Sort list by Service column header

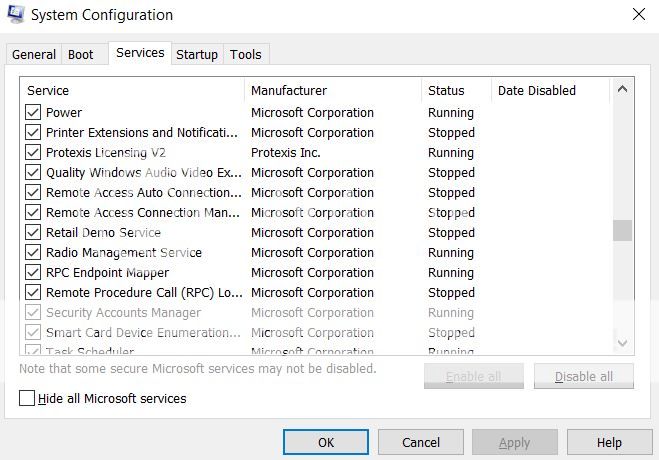pyautogui.click(x=132, y=90)
